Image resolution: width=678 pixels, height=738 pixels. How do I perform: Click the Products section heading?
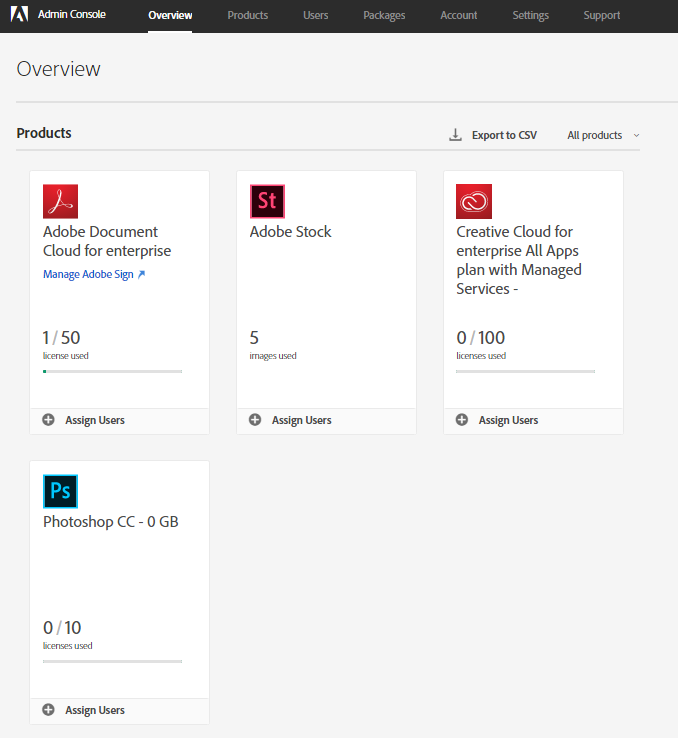pyautogui.click(x=44, y=133)
